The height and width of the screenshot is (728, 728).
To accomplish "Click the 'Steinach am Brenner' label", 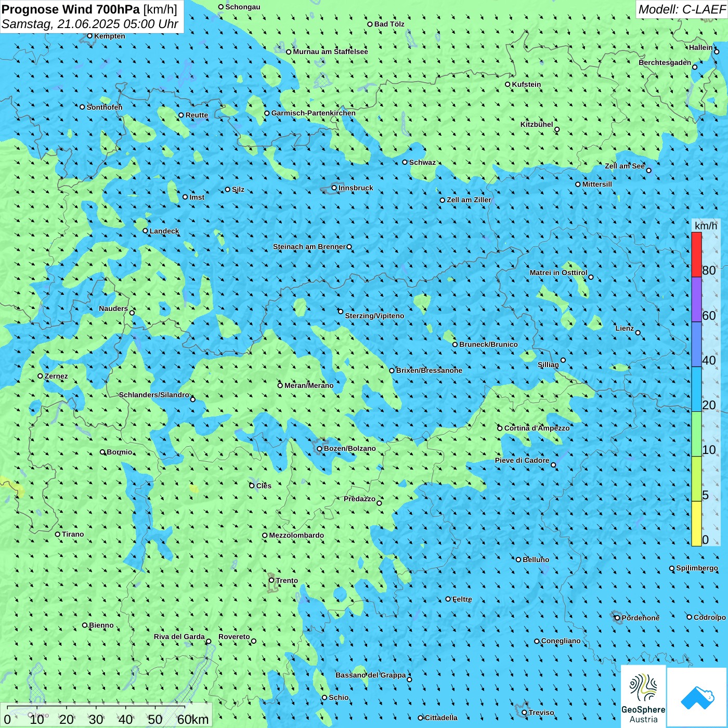I will click(x=309, y=246).
